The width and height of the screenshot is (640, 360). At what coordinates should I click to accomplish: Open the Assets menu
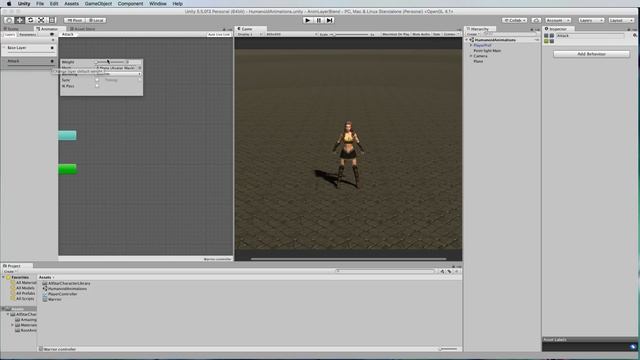[x=71, y=4]
